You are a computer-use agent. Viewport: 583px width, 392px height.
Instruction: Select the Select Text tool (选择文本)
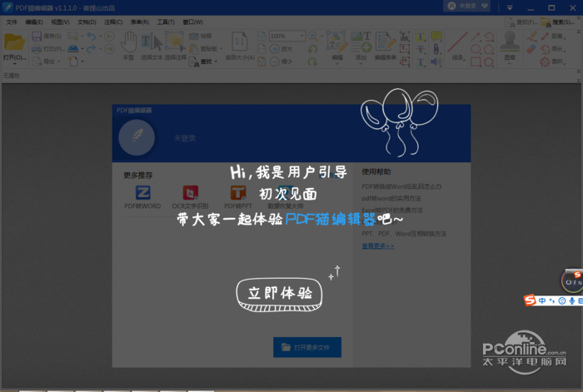pos(152,42)
